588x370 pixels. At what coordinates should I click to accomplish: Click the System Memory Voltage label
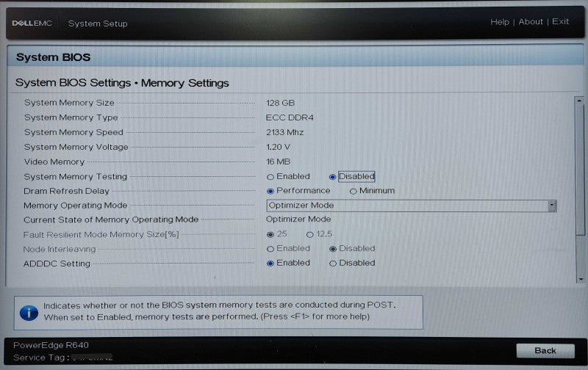coord(76,147)
